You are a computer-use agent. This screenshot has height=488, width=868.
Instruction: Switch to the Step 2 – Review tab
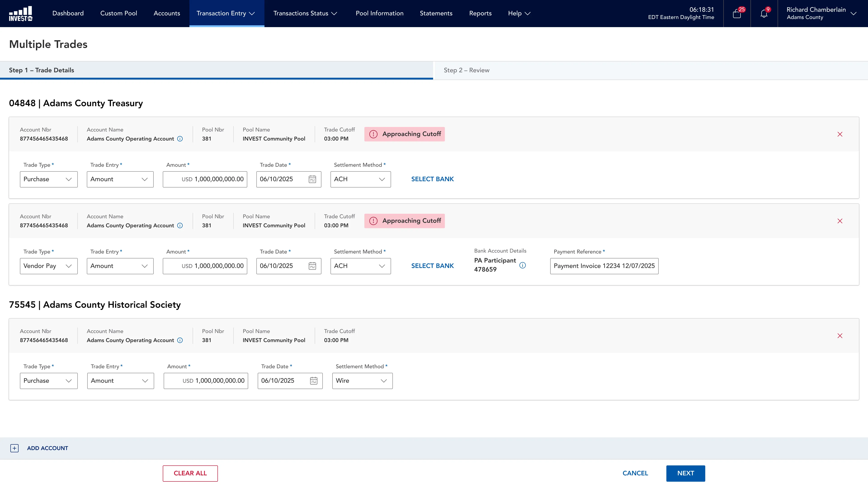click(651, 70)
